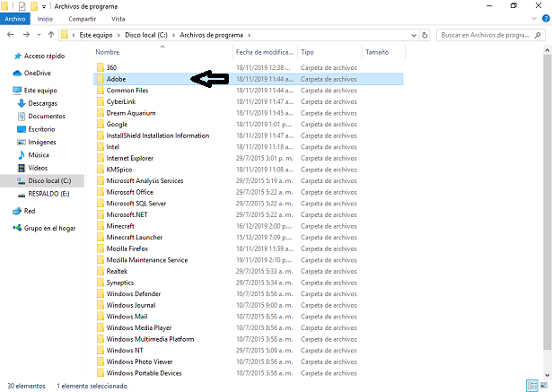This screenshot has width=552, height=392.
Task: Expand the ribbon with the chevron
Action: pos(534,19)
